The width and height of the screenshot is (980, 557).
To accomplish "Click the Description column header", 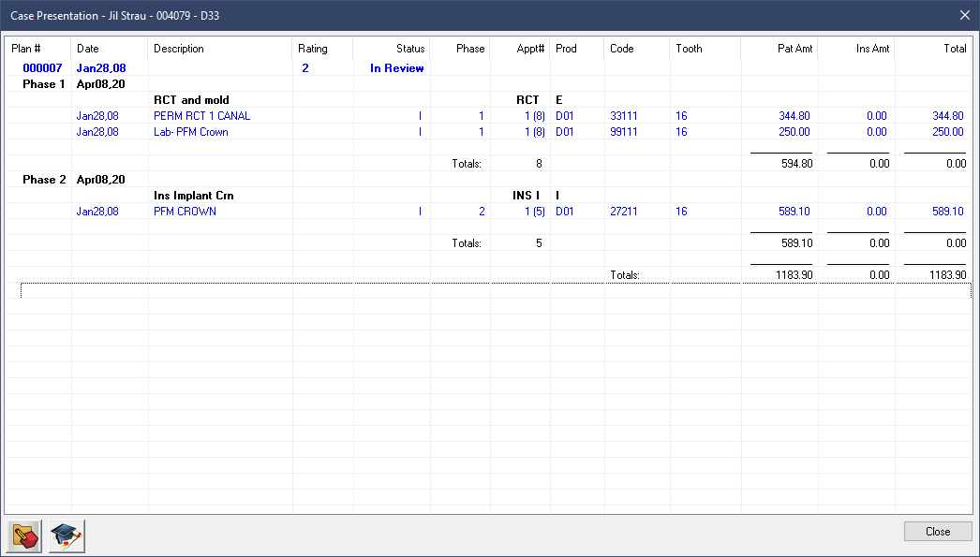I will [179, 49].
